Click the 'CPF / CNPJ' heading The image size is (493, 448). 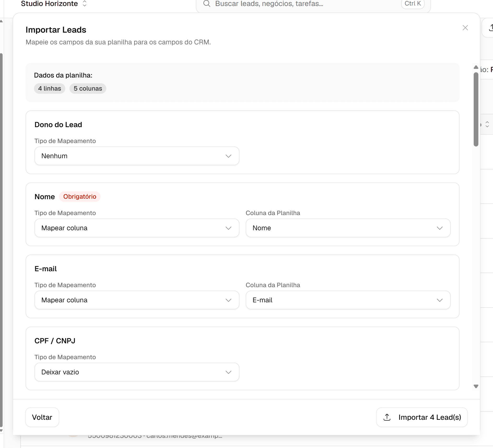[55, 341]
